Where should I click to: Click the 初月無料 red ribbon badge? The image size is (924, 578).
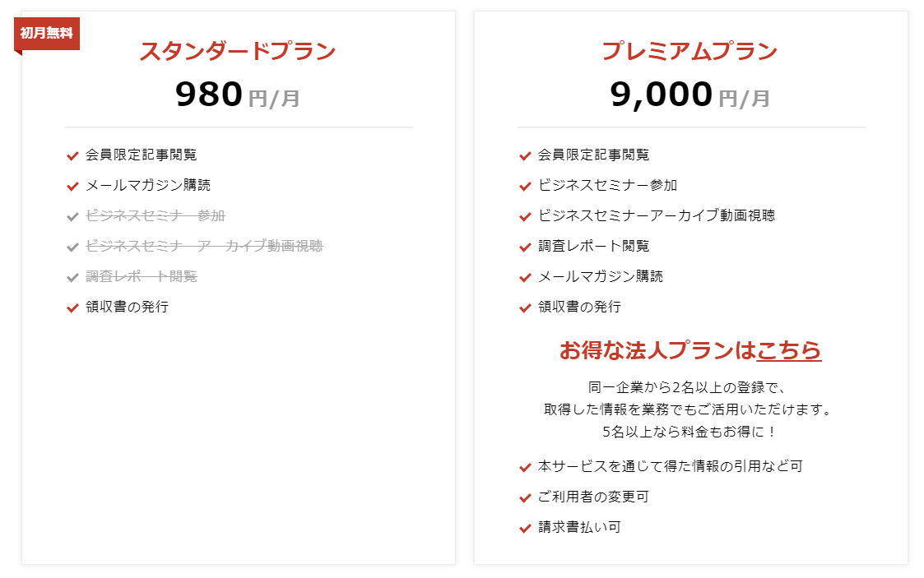click(46, 34)
